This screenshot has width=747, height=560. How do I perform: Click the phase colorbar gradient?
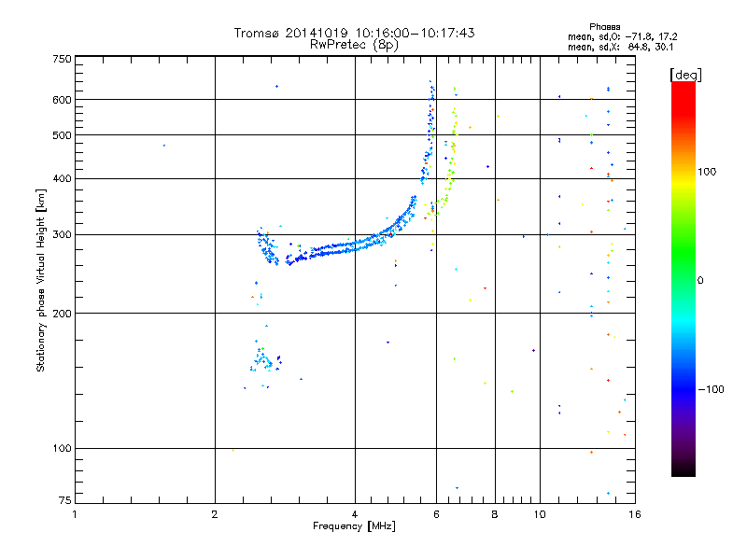click(684, 278)
